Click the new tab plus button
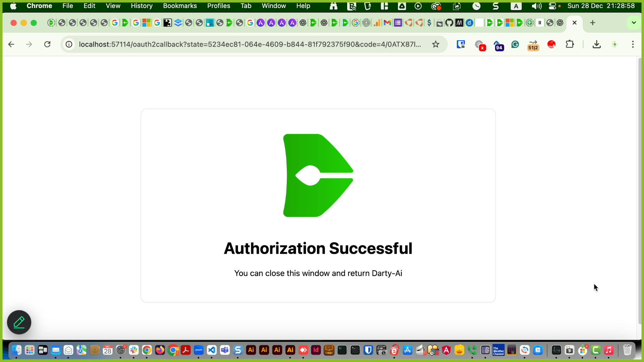Viewport: 644px width, 362px height. 592,23
